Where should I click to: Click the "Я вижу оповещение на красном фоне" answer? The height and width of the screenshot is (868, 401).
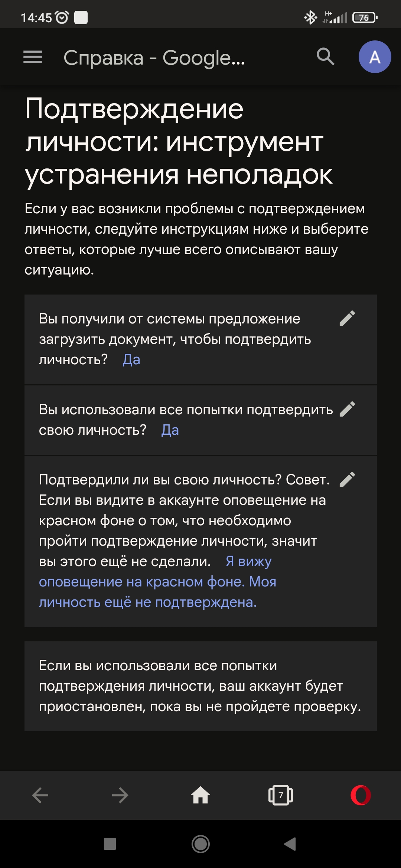(x=157, y=582)
